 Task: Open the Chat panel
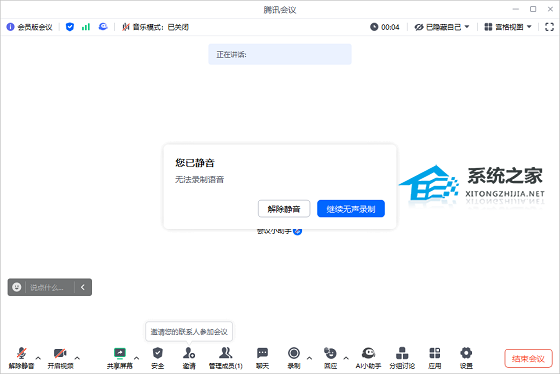point(262,357)
